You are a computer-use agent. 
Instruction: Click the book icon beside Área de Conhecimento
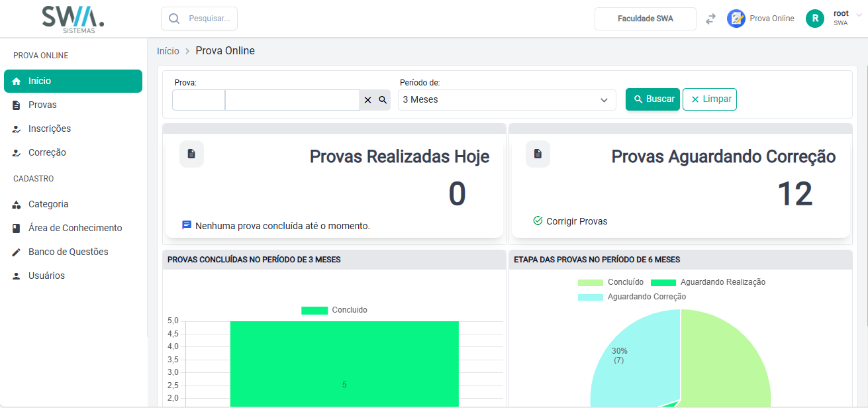click(x=17, y=229)
